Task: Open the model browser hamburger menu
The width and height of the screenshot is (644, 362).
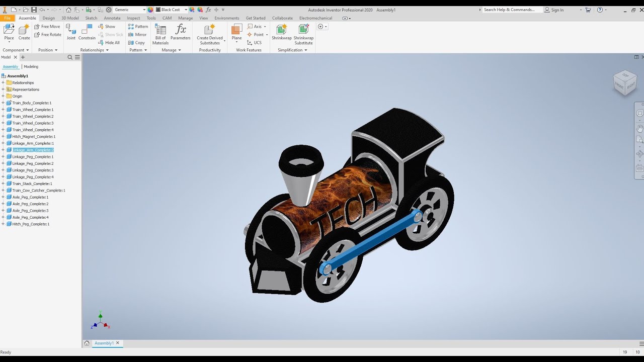Action: coord(77,57)
